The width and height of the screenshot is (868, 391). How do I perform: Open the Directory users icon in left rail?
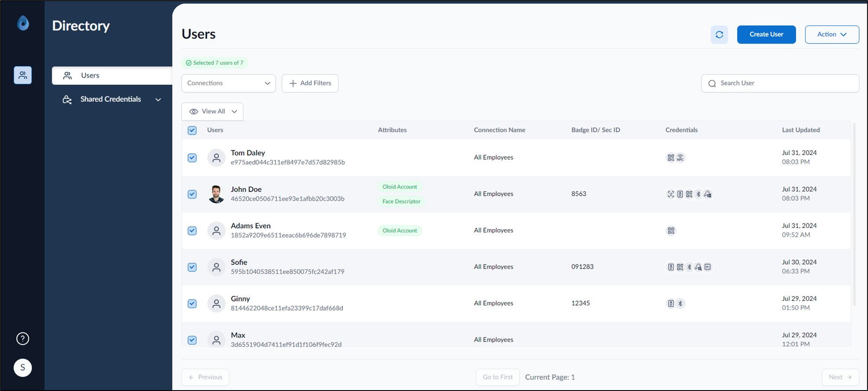(23, 75)
